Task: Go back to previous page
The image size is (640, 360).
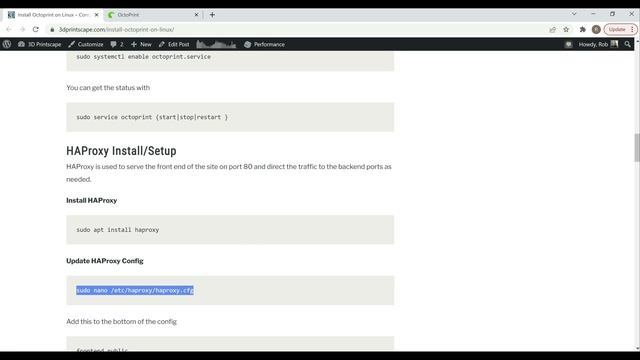Action: [9, 29]
